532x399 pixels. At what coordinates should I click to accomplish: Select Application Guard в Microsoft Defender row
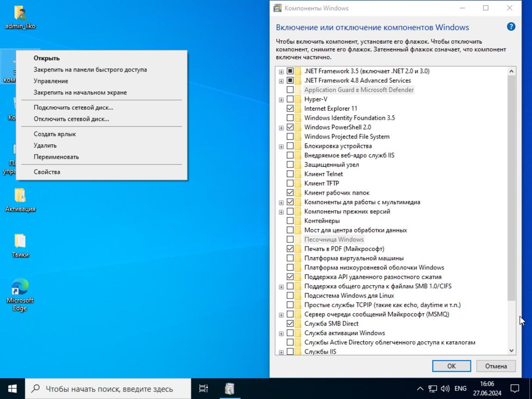[359, 90]
